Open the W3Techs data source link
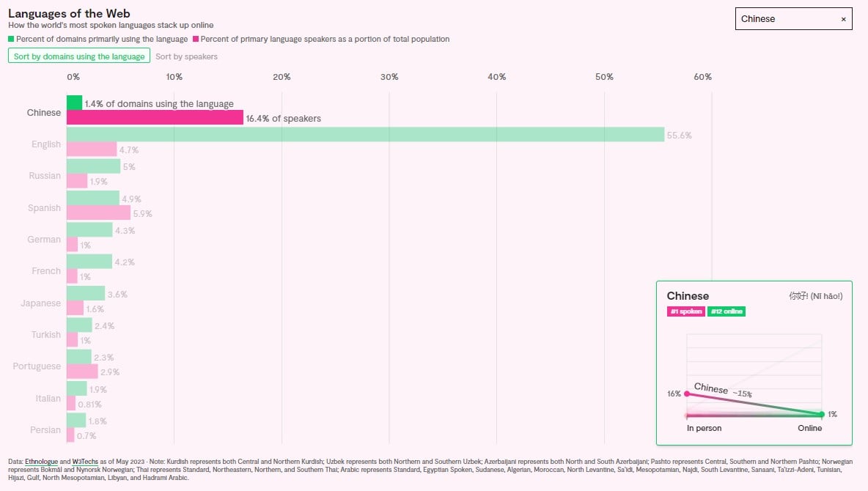This screenshot has height=491, width=868. [x=85, y=461]
